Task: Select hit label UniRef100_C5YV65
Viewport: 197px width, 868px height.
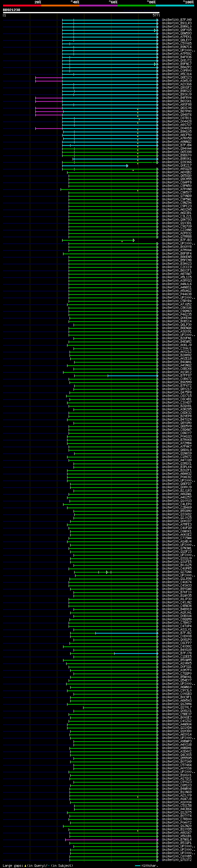Action: point(177,44)
